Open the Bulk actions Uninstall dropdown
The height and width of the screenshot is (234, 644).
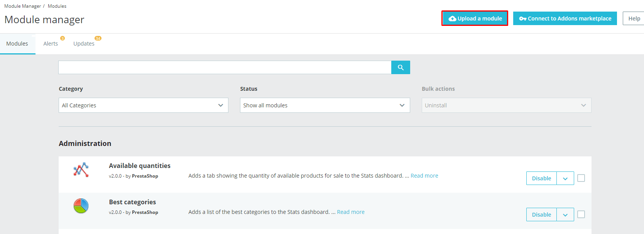click(x=506, y=105)
